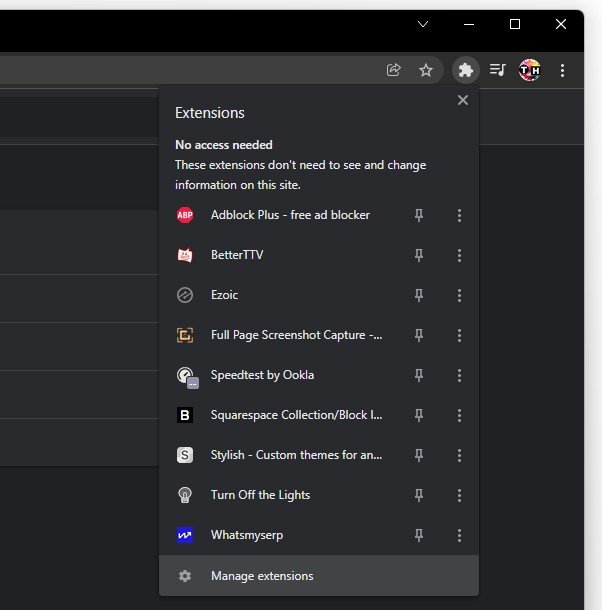The height and width of the screenshot is (610, 602).
Task: Click the tab search chevron in title bar
Action: (x=423, y=24)
